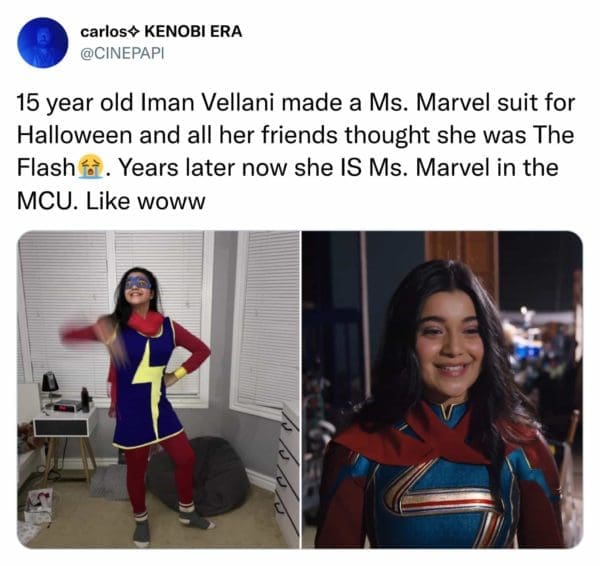
Task: Open the @CINEPAPI handle link
Action: click(x=122, y=53)
